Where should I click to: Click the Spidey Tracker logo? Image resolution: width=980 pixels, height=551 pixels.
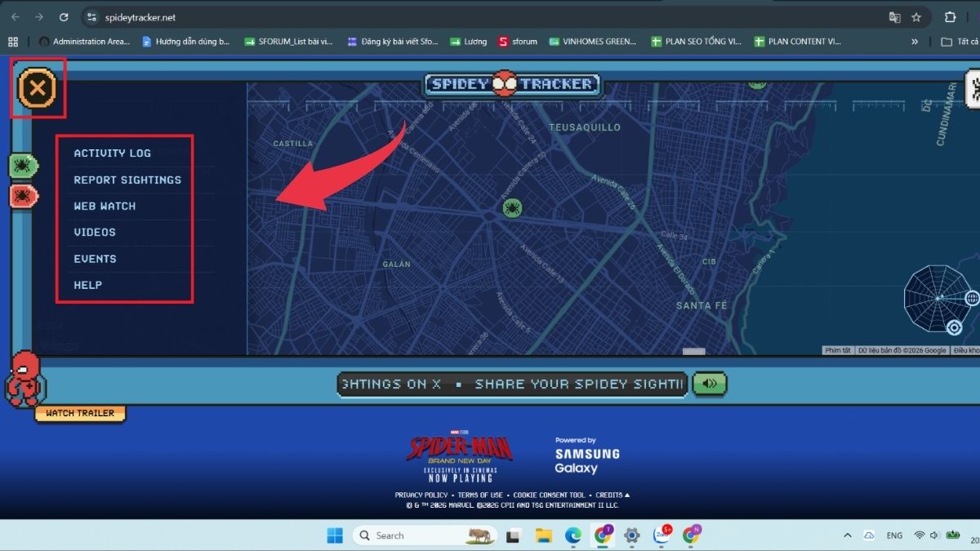(x=512, y=83)
